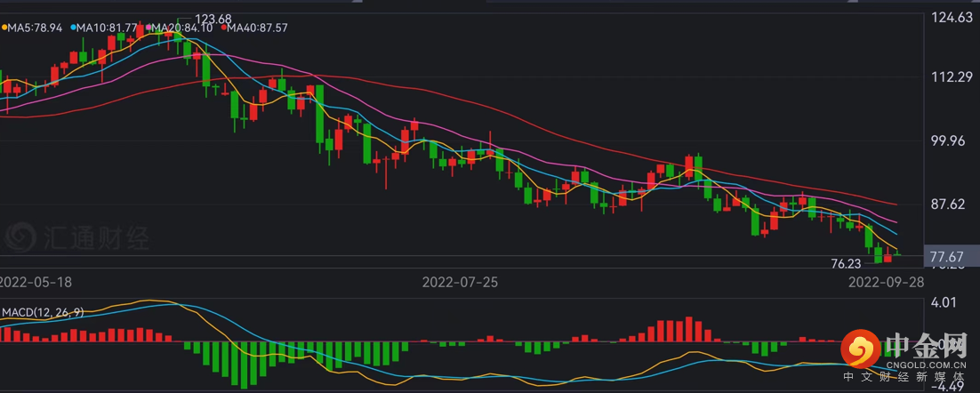Screen dimensions: 980x393
Task: Click the MA10:81.77 indicator label
Action: [x=106, y=28]
